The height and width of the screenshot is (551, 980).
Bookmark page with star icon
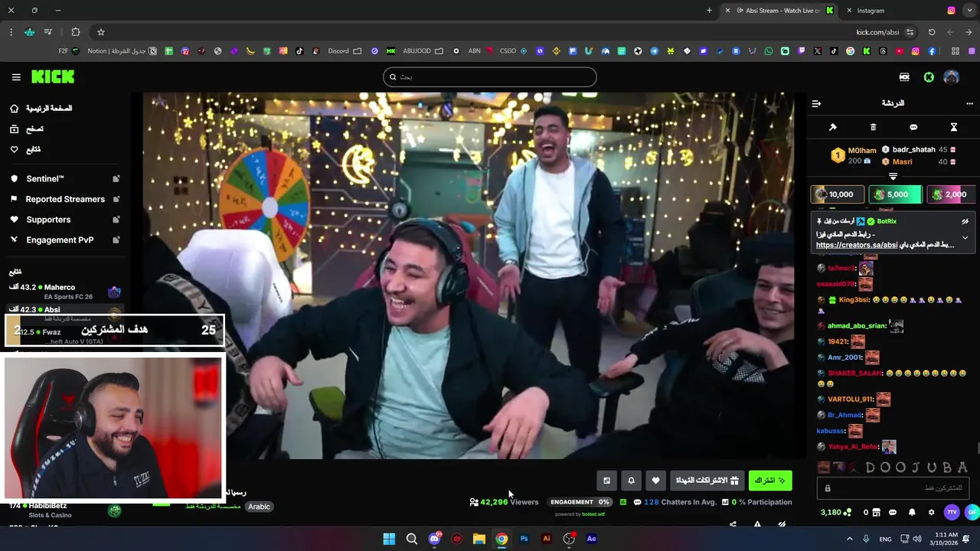point(100,32)
